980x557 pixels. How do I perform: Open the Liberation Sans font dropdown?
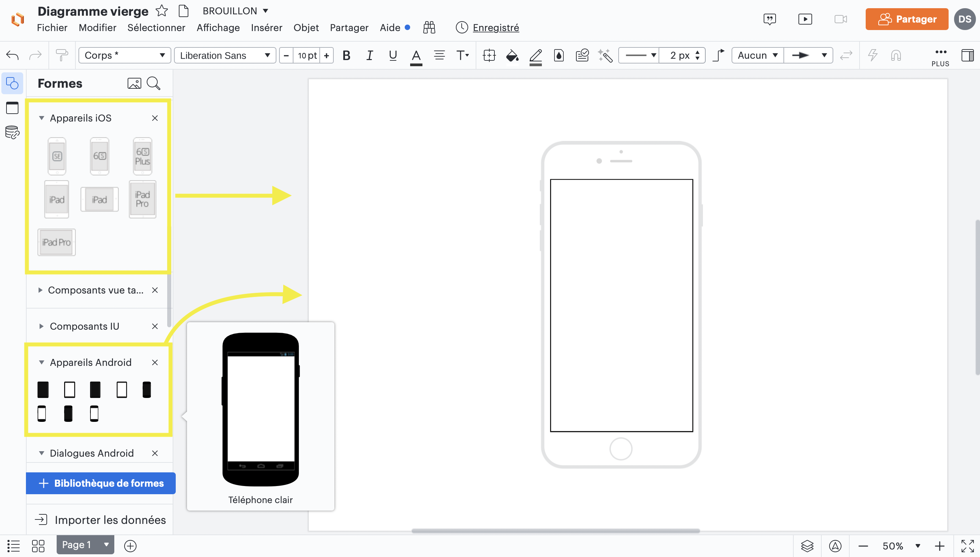click(225, 56)
